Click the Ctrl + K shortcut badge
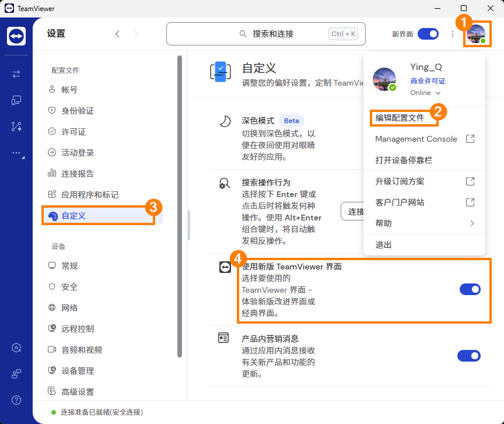 pyautogui.click(x=343, y=34)
